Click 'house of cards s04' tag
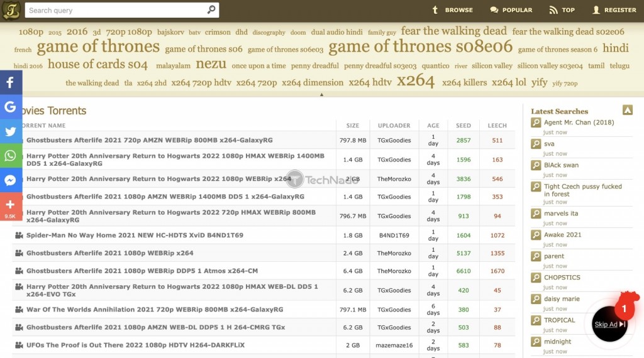 tap(97, 65)
